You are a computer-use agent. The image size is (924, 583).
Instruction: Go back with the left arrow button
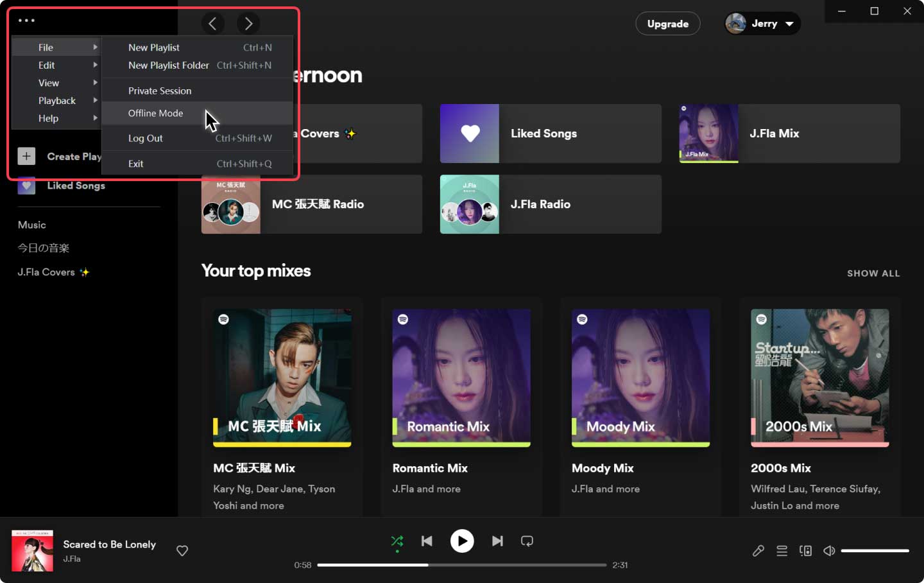point(213,24)
